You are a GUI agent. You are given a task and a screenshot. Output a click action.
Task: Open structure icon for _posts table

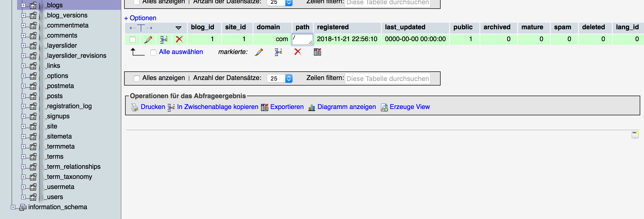33,96
